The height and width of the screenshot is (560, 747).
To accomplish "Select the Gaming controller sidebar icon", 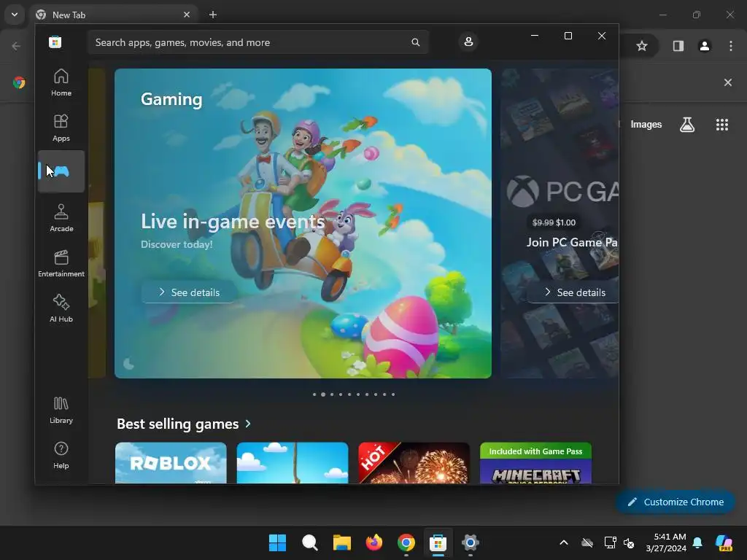I will click(61, 171).
